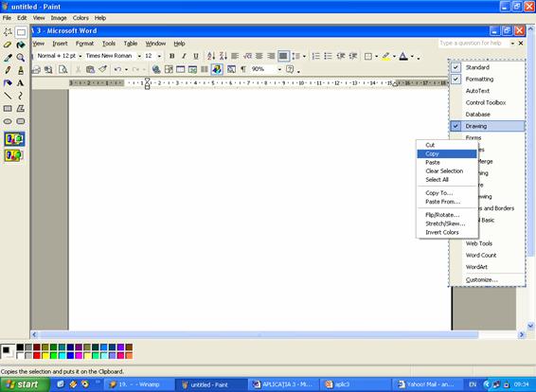This screenshot has height=392, width=536.
Task: Choose Select All in the context menu
Action: [447, 180]
